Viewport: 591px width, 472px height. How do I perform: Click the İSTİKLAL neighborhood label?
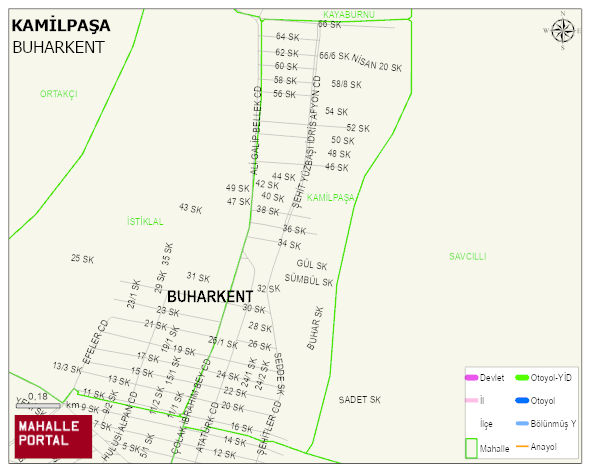pos(145,221)
